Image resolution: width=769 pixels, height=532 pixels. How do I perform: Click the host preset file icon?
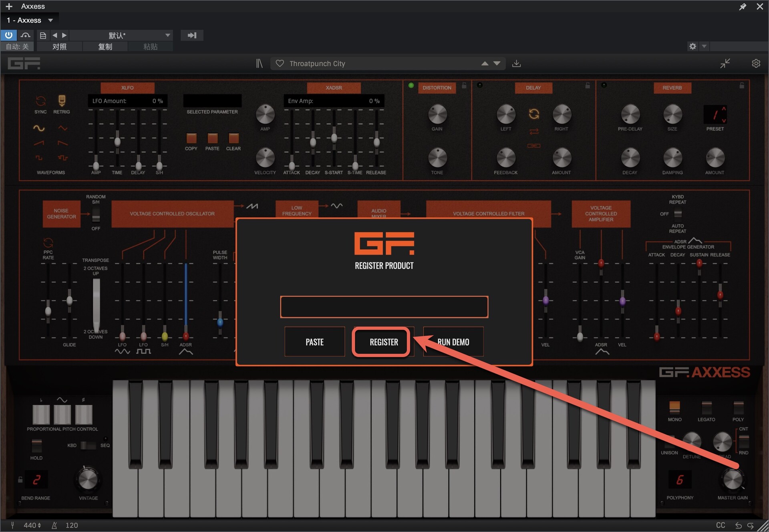click(43, 35)
